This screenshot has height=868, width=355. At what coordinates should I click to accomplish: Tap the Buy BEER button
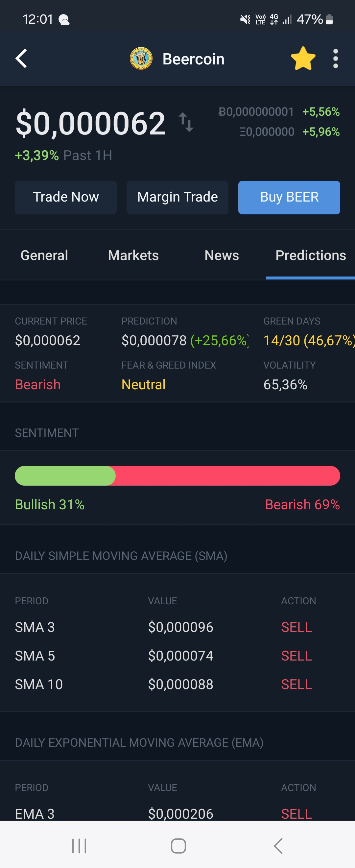[x=289, y=198]
